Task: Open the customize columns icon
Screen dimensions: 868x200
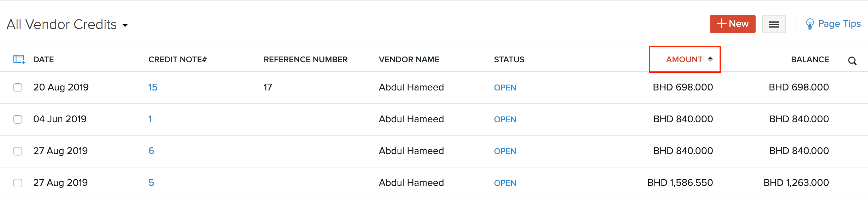Action: click(18, 59)
